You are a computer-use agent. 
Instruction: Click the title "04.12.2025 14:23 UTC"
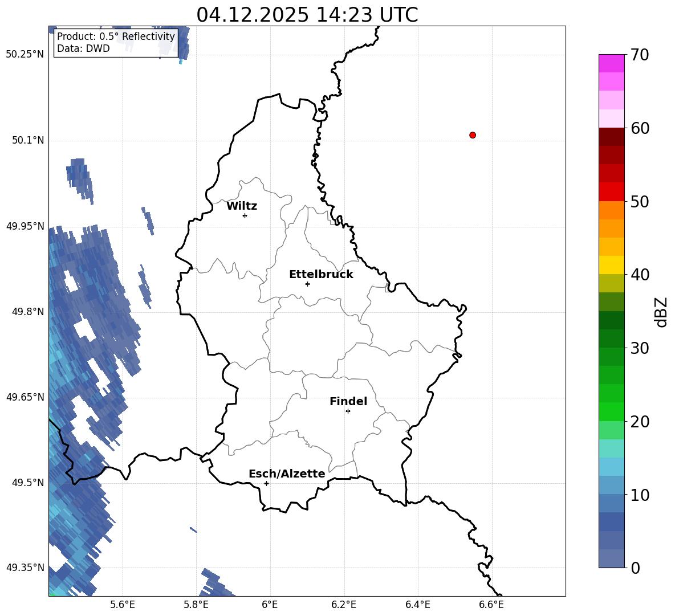pos(307,15)
